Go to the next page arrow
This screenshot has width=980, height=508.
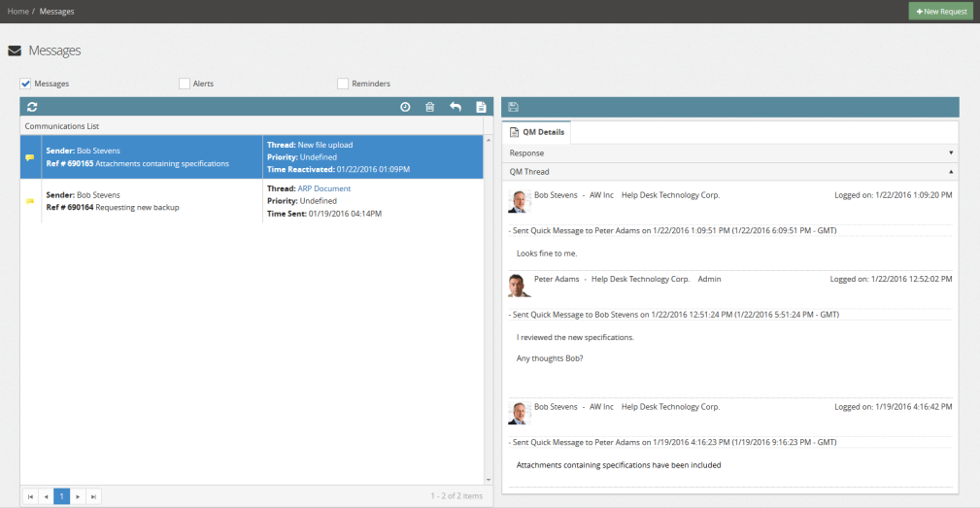[x=78, y=496]
